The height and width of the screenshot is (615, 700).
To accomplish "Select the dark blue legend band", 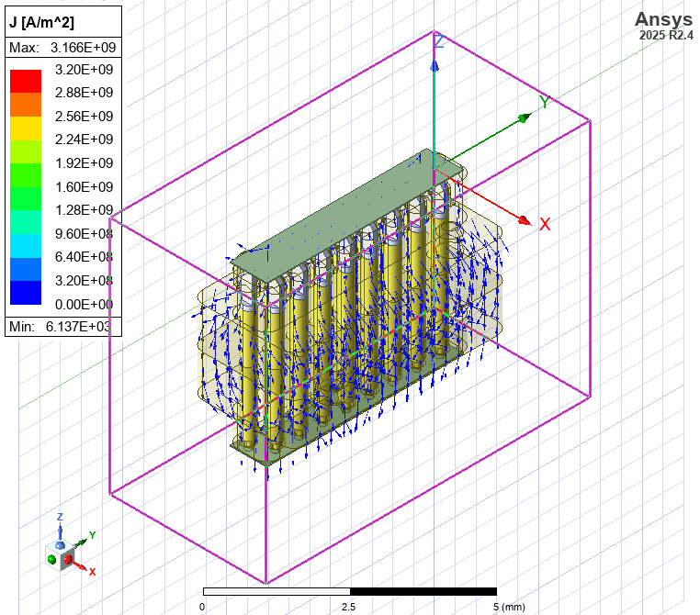I will tap(26, 293).
